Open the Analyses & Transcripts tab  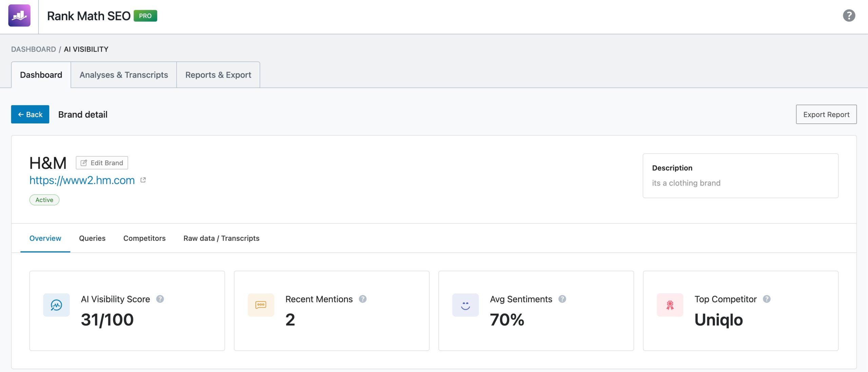coord(124,75)
